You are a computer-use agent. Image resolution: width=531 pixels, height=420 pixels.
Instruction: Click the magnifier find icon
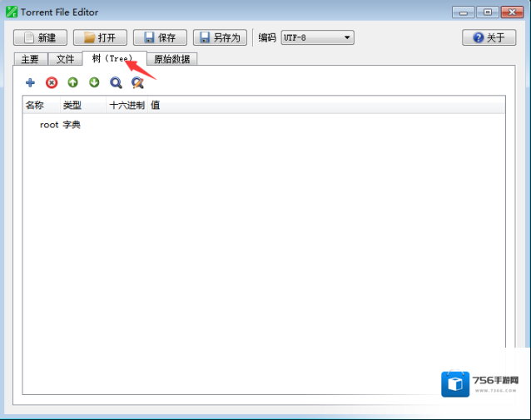click(x=117, y=82)
